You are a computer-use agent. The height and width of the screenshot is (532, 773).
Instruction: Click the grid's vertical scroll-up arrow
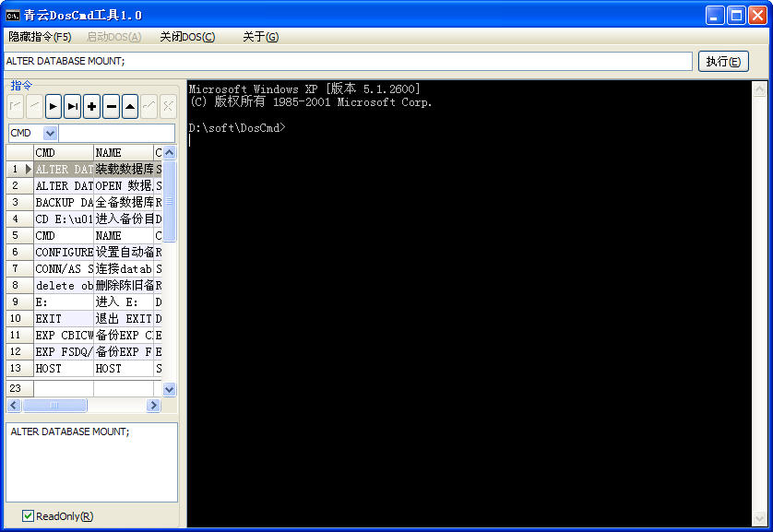tap(169, 153)
